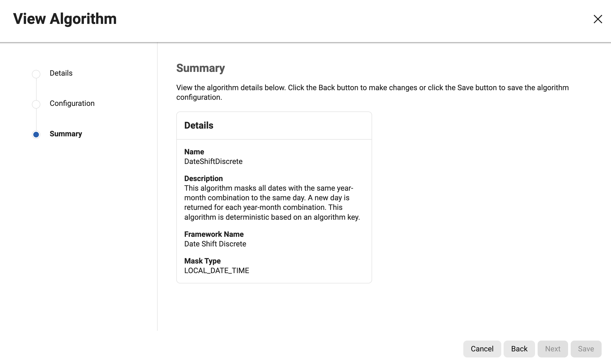Screen dimensions: 611x364
Task: Click the Details card header
Action: [x=199, y=125]
